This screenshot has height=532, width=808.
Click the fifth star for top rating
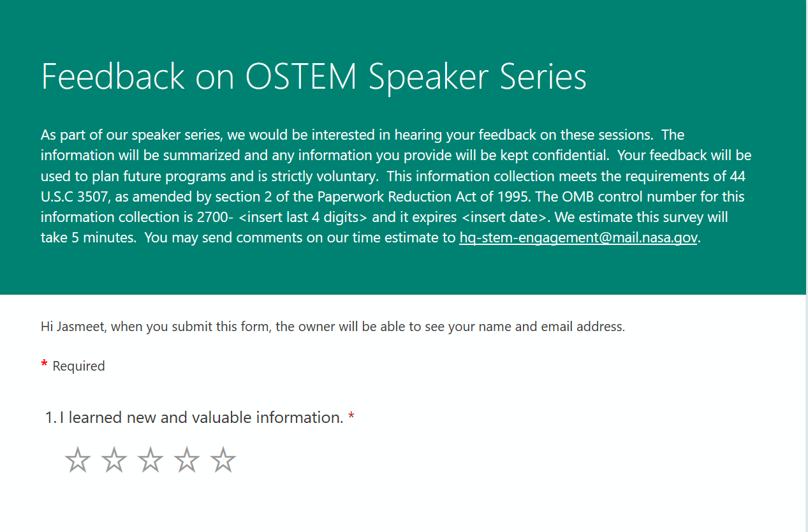[223, 460]
